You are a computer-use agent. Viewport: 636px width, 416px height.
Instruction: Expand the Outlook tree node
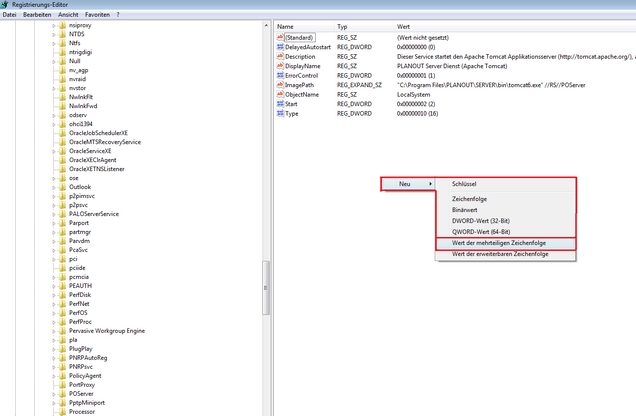tap(54, 187)
